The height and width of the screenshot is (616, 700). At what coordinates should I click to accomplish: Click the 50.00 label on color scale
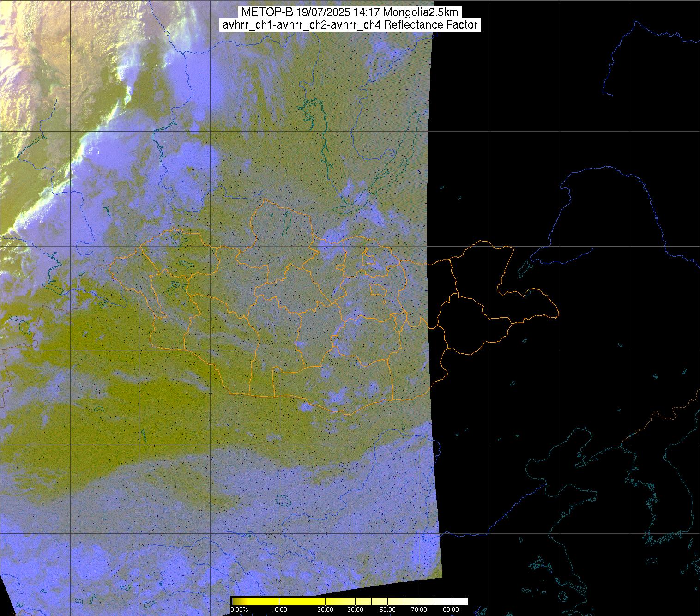coord(387,610)
